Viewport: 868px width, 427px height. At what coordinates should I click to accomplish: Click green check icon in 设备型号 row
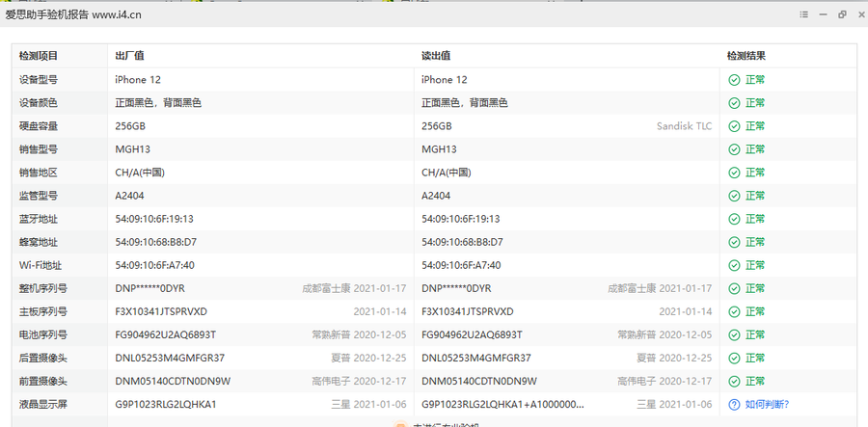point(734,80)
